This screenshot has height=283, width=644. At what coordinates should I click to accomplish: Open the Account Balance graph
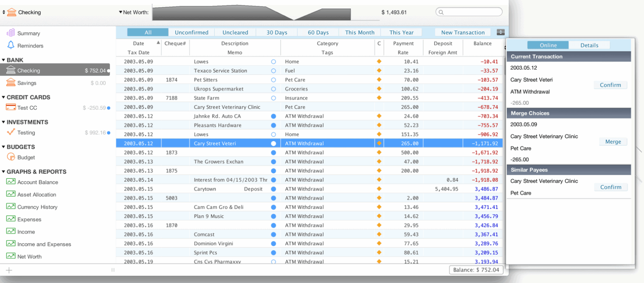[x=39, y=182]
